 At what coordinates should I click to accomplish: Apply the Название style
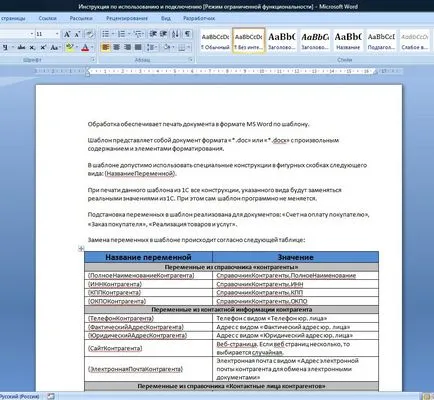click(x=348, y=40)
